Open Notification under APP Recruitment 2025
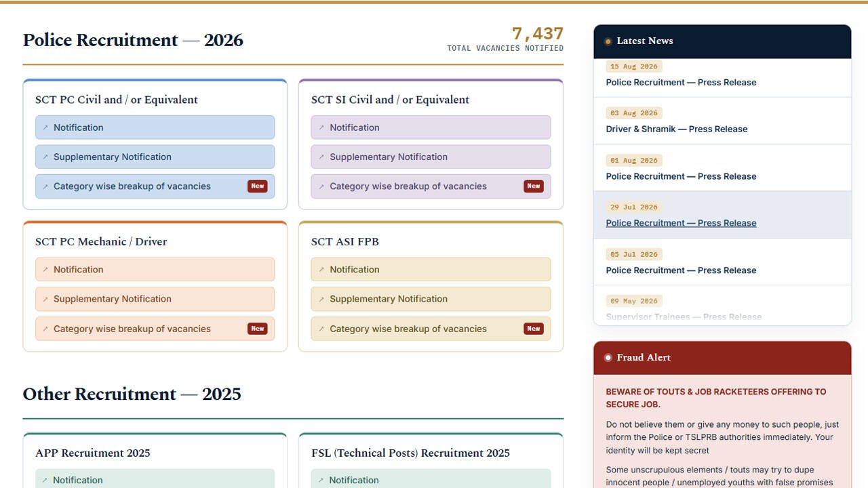868x488 pixels. [155, 479]
